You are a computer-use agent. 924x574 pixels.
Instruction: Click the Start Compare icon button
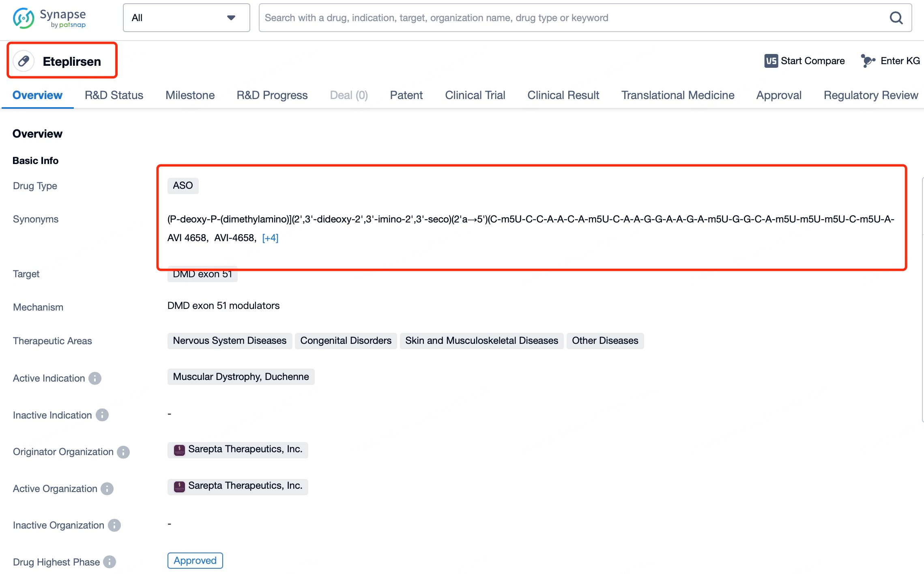[770, 61]
